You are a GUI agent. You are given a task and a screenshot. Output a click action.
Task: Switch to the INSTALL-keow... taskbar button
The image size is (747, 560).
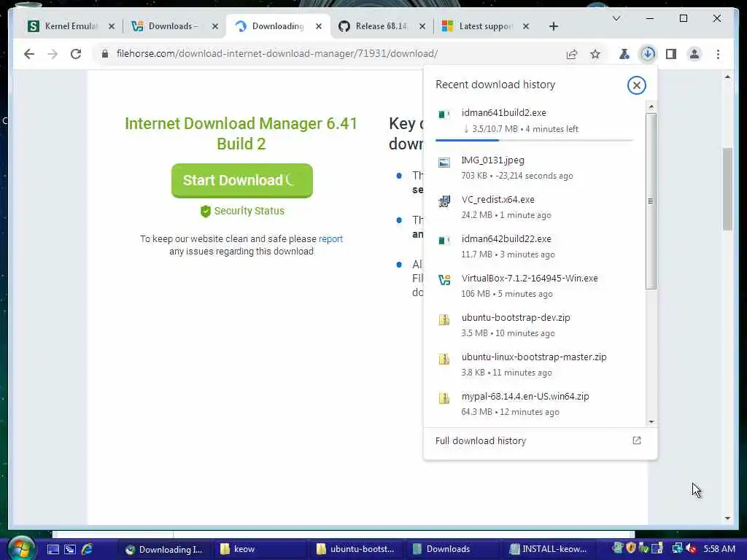coord(549,549)
